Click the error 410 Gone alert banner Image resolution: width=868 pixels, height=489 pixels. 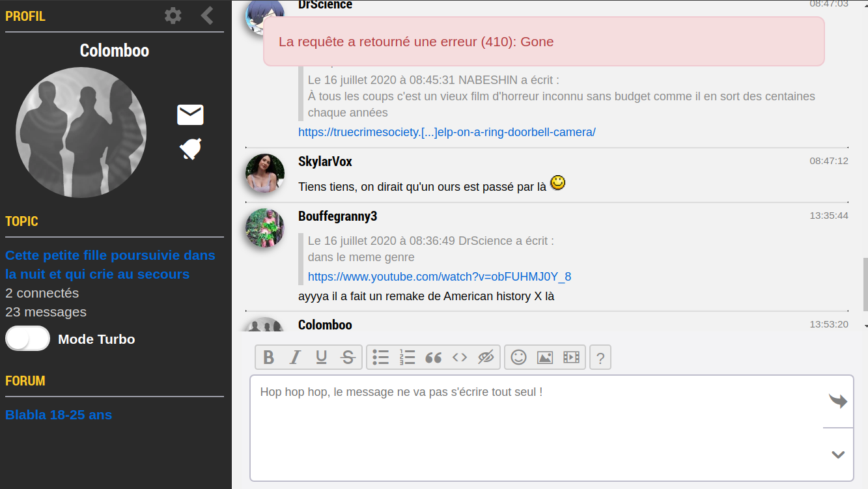(x=544, y=42)
